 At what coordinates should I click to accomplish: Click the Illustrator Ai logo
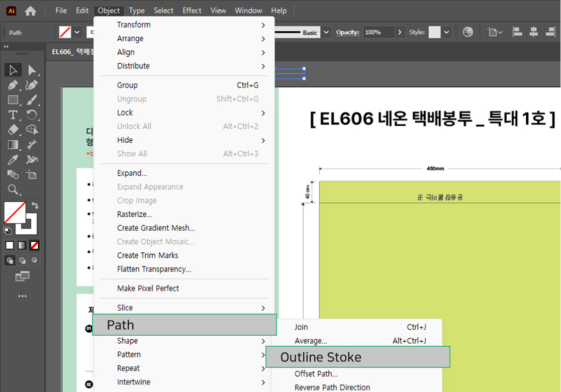tap(12, 11)
